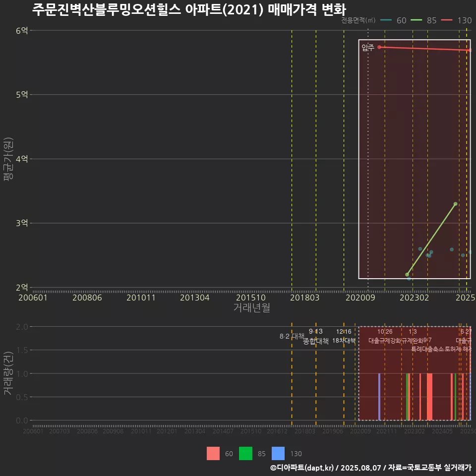Click 200601 on the price chart x-axis
Screen dimensions: 476x476
(33, 297)
